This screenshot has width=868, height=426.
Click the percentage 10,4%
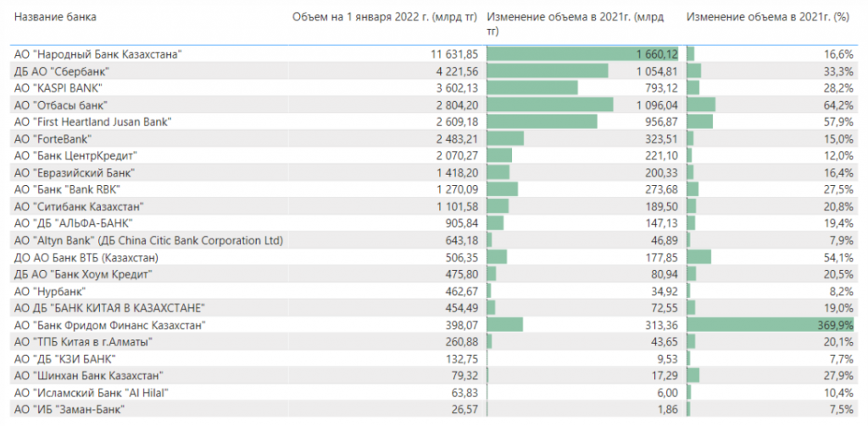(840, 393)
